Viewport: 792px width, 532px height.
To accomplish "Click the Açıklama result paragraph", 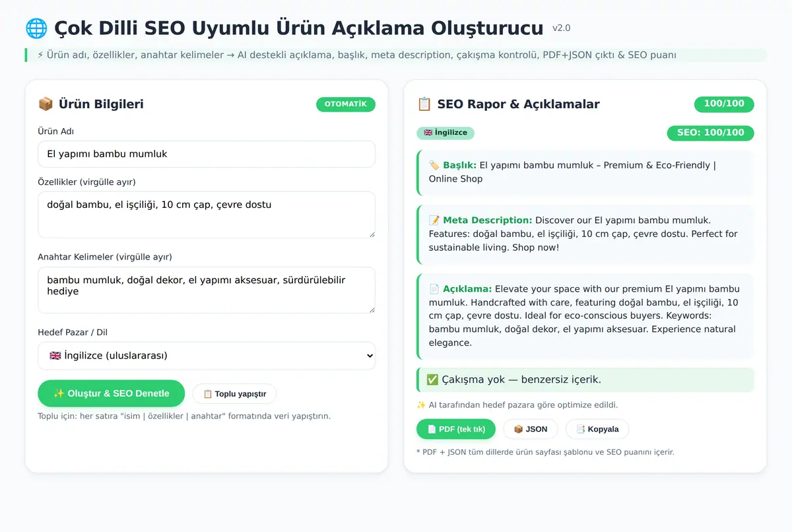I will (x=585, y=316).
